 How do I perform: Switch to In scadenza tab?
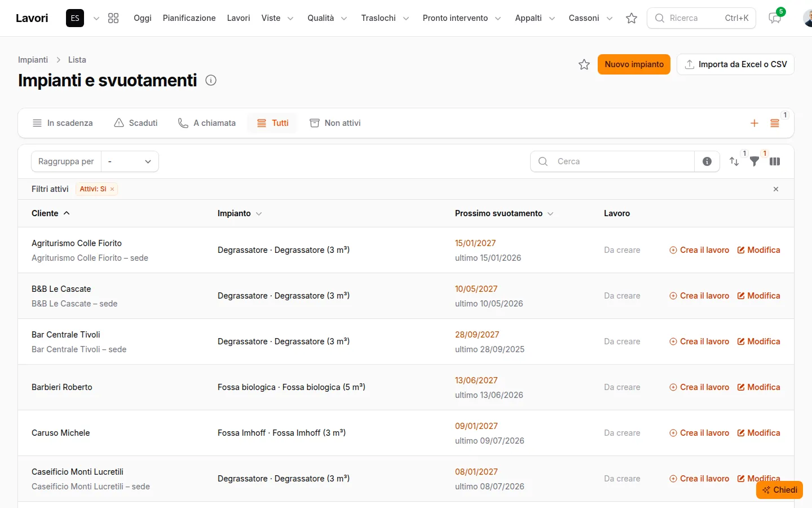(63, 123)
